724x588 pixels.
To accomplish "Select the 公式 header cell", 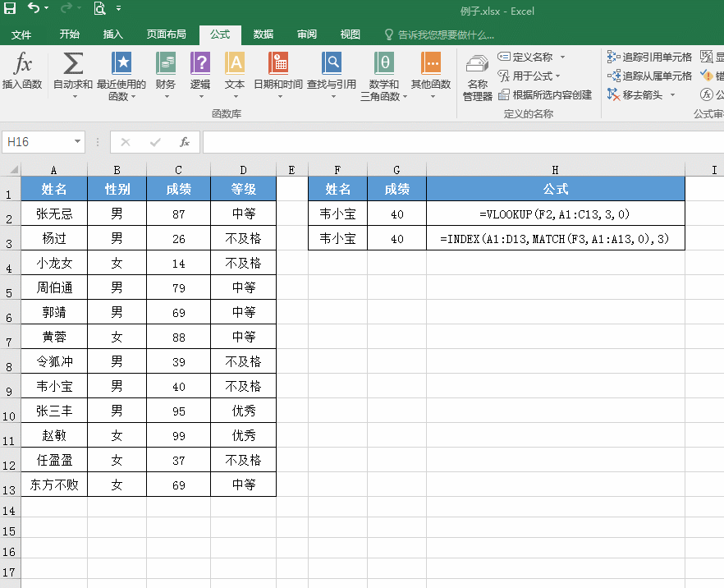I will (x=556, y=189).
